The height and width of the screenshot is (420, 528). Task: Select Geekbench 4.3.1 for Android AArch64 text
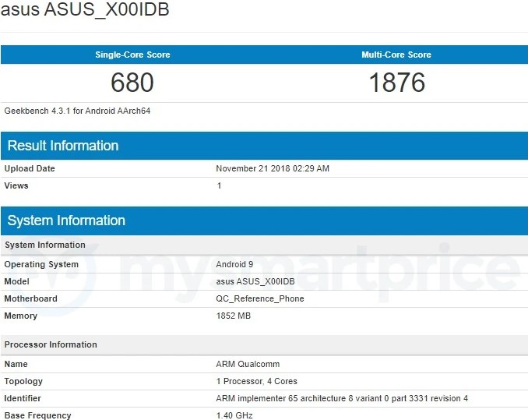point(77,111)
